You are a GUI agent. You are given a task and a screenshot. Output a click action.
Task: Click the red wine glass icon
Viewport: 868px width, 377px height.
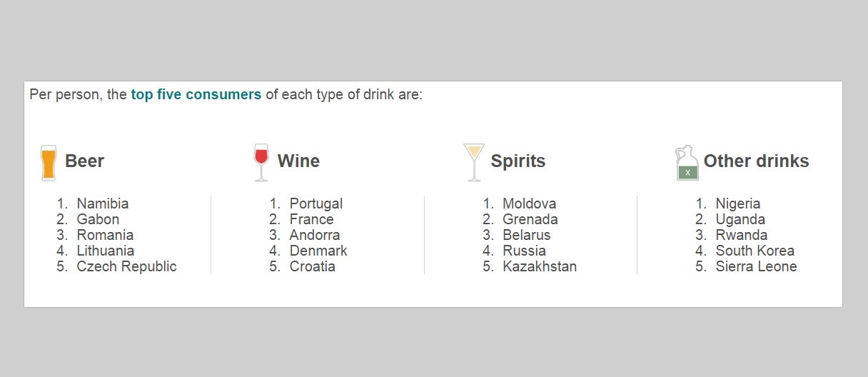tap(261, 161)
